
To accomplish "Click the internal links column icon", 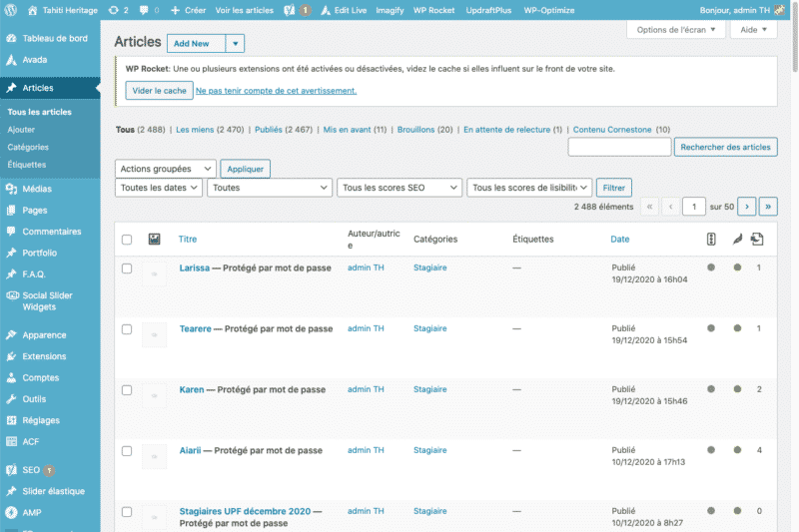I will (x=757, y=239).
